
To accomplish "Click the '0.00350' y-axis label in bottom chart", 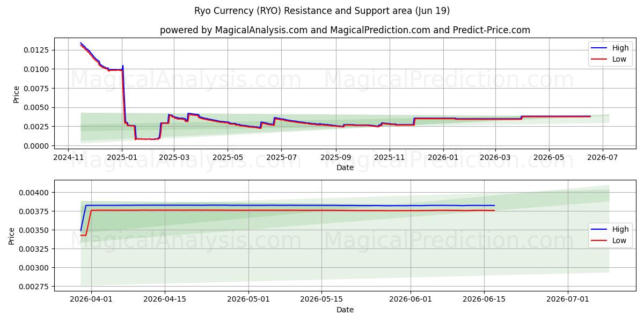I will 35,230.
